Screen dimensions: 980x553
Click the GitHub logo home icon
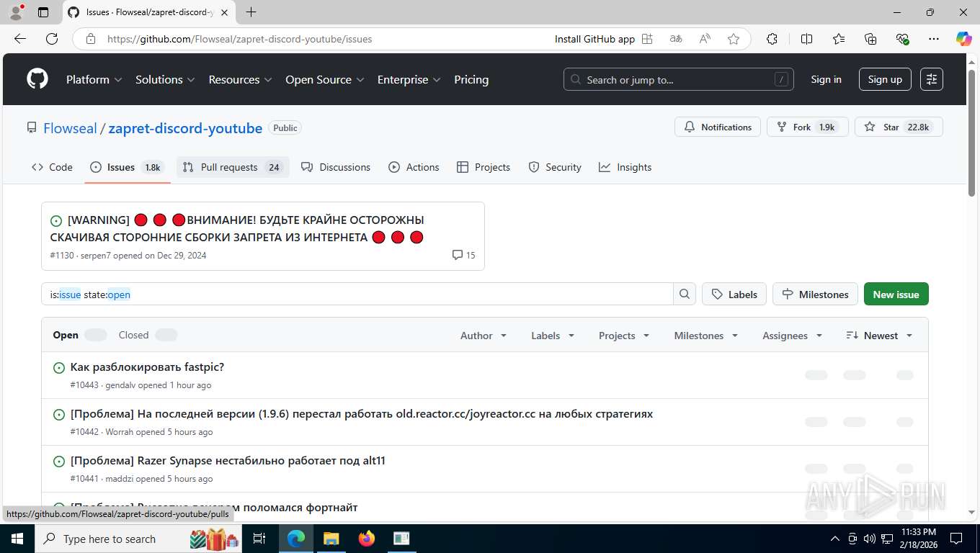(37, 79)
